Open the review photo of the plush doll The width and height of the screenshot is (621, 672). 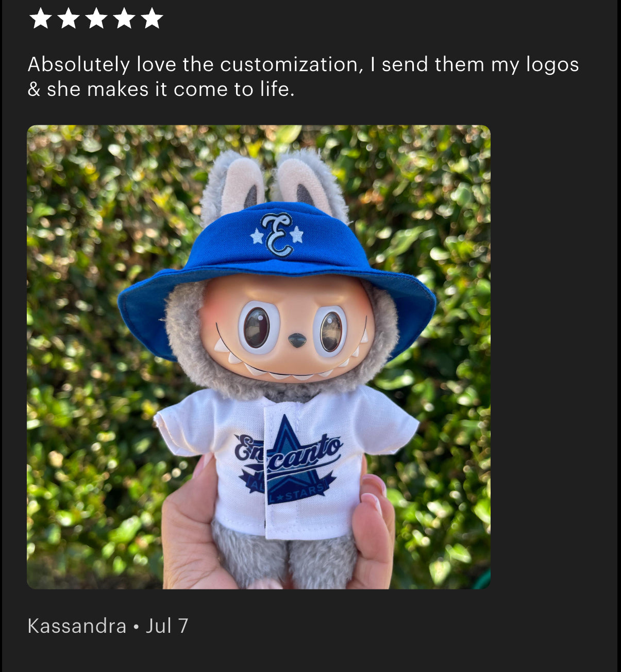click(x=259, y=357)
